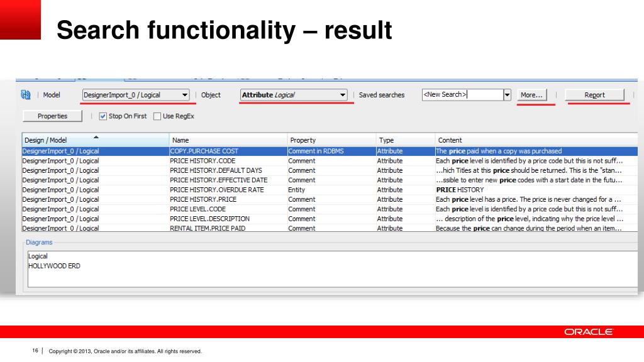Select the PRICE LEVEL.CODE result
Viewport: 644px width, 362px height.
point(330,209)
